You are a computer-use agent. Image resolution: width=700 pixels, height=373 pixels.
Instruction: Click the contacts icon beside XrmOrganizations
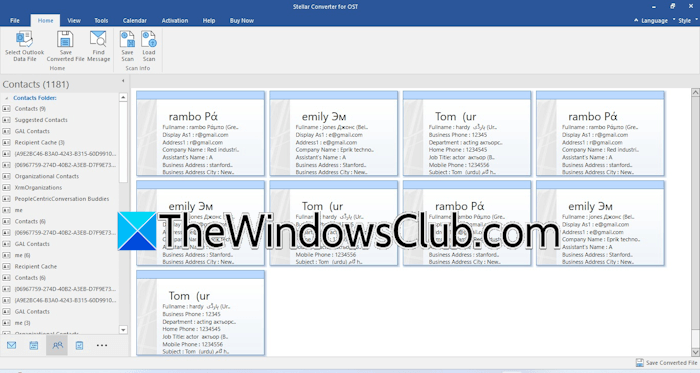coord(6,188)
